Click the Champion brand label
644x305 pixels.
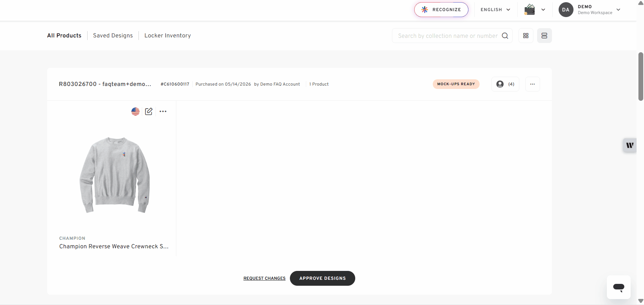click(72, 238)
